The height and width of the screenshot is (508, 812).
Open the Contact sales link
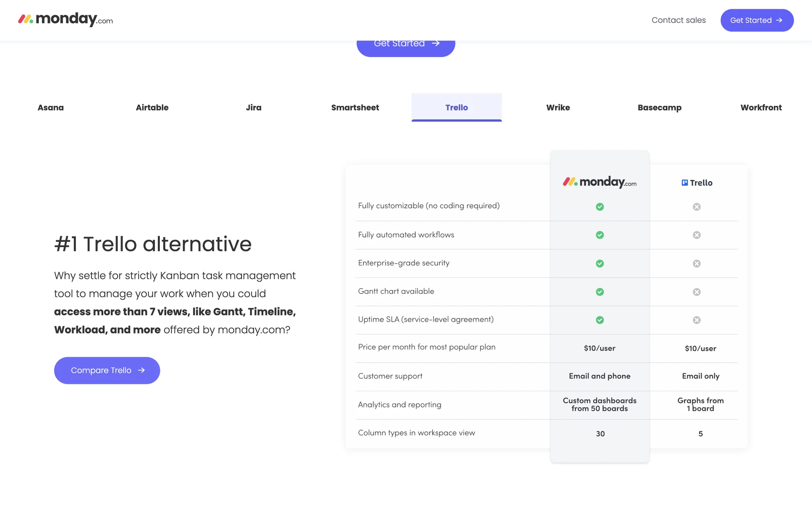(x=678, y=20)
